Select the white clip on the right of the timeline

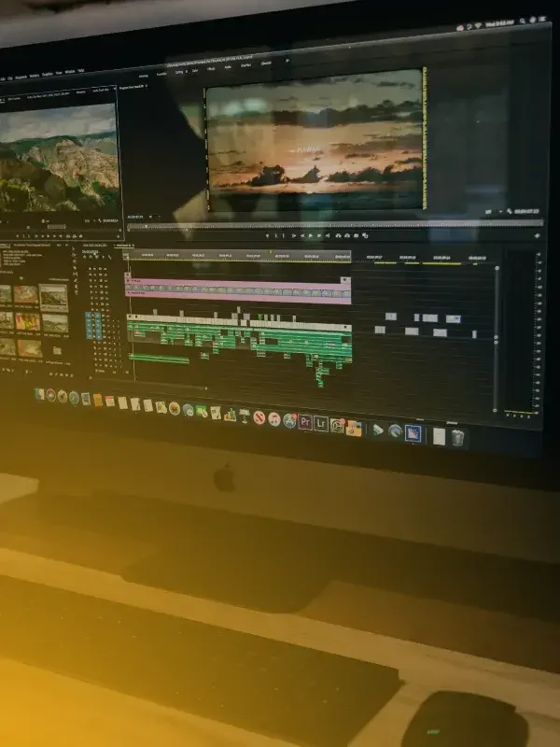[x=429, y=318]
